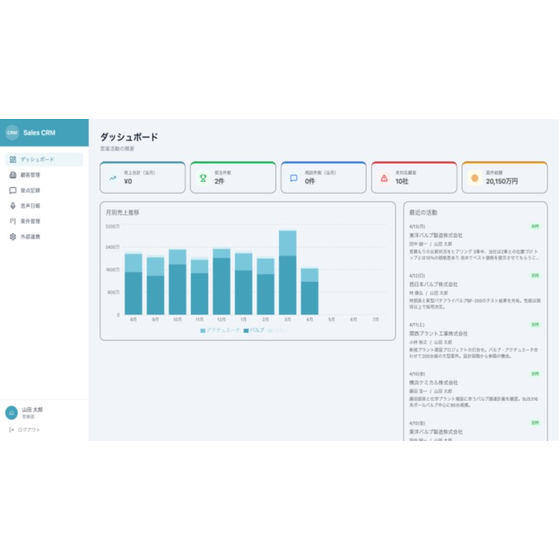Toggle バルブ series in chart legend
Viewport: 560px width, 560px height.
click(254, 330)
